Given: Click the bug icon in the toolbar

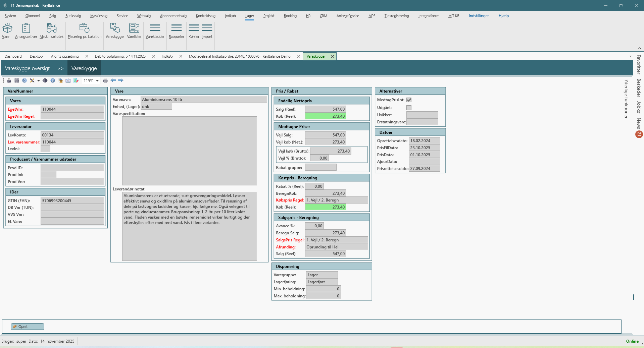Looking at the screenshot, I should [45, 80].
